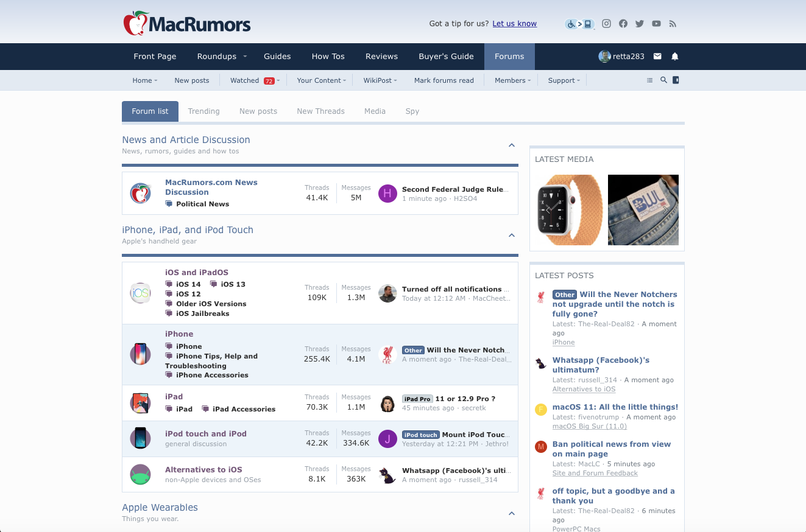Viewport: 806px width, 532px height.
Task: Click the yellow F avatar in Latest Posts
Action: 540,410
